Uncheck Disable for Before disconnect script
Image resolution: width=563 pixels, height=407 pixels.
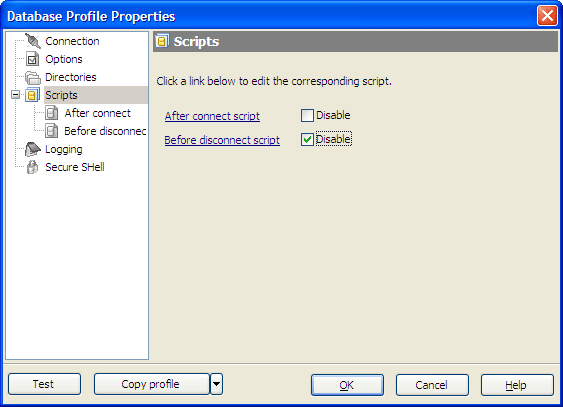point(307,140)
